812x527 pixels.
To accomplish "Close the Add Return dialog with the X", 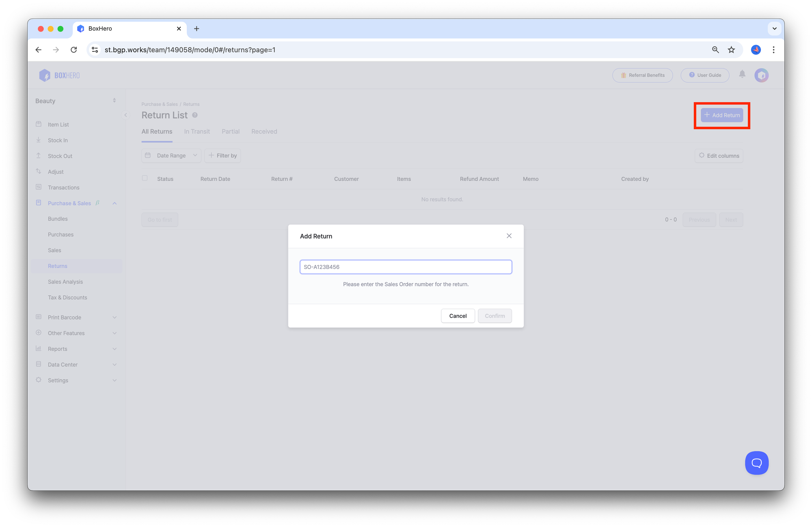I will tap(509, 236).
